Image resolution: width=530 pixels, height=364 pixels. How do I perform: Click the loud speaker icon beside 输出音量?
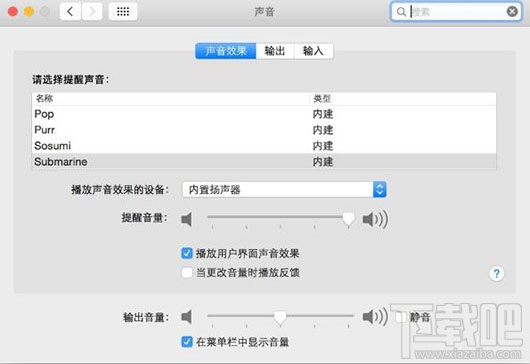point(375,317)
